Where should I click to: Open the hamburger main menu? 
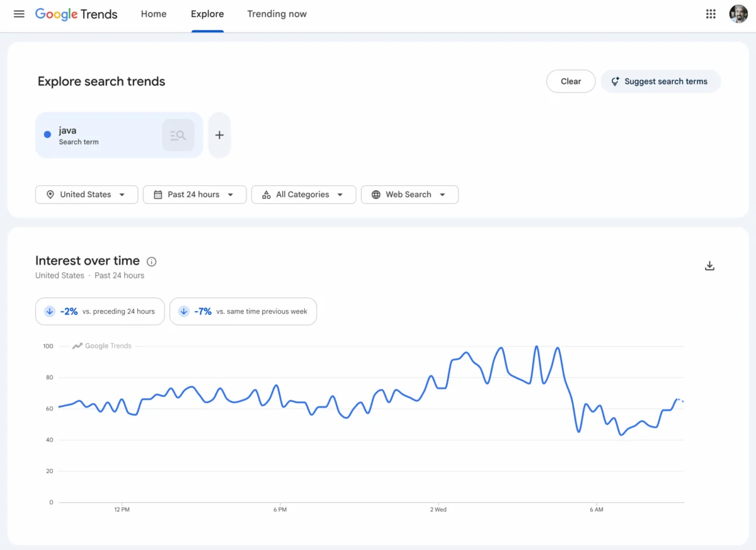click(x=19, y=14)
